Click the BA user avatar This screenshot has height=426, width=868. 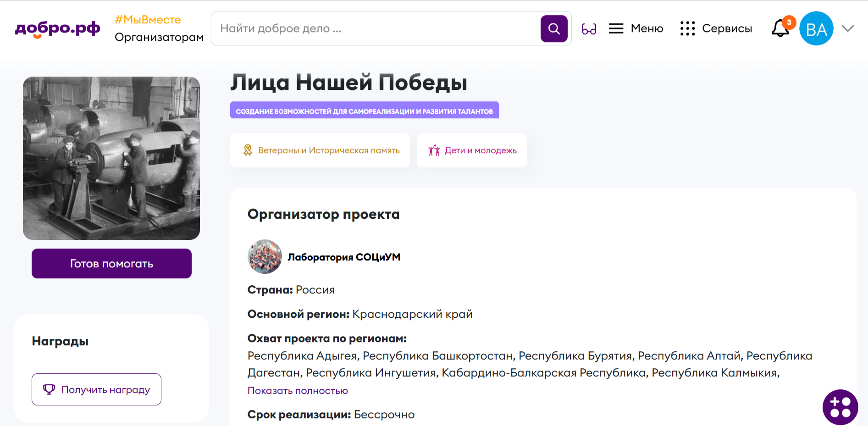point(816,28)
